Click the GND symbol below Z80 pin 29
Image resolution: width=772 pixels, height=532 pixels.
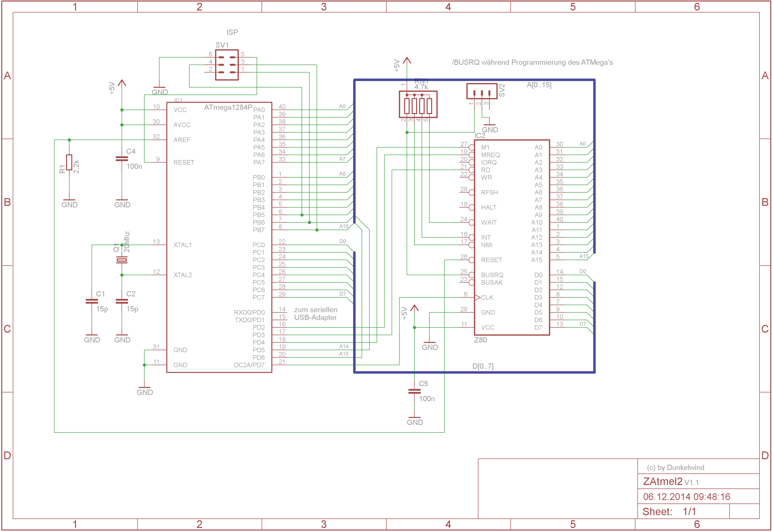tap(429, 346)
